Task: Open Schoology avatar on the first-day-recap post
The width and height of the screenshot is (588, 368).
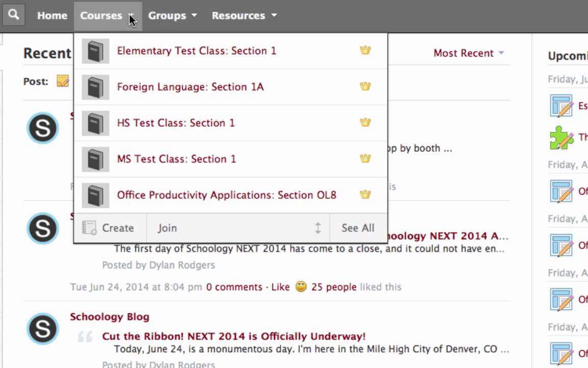Action: coord(43,228)
